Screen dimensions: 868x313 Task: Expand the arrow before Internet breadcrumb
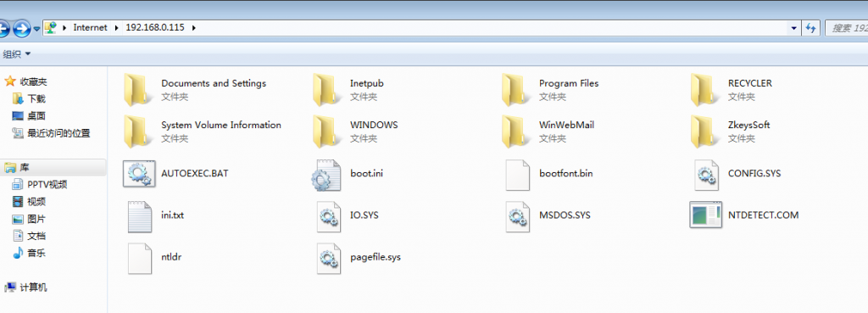pos(64,28)
